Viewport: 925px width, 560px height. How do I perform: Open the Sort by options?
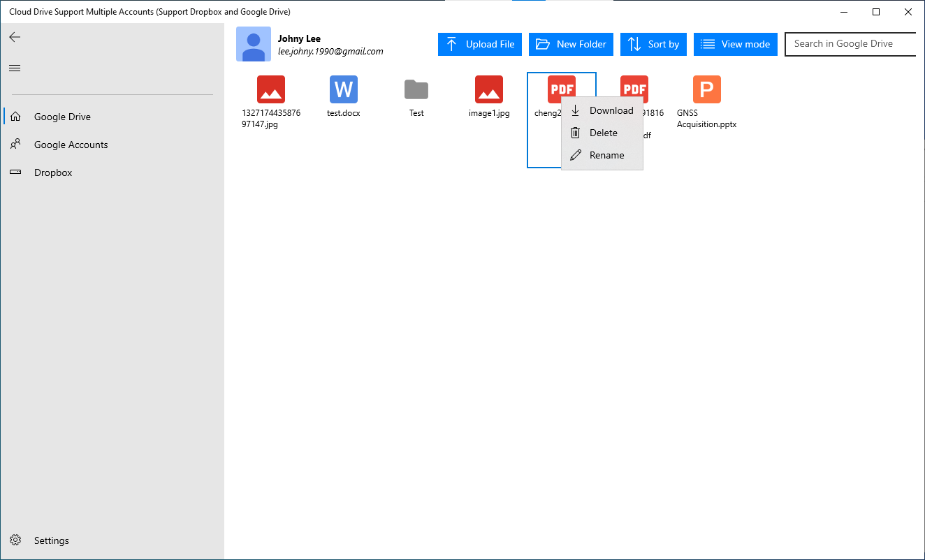[654, 44]
